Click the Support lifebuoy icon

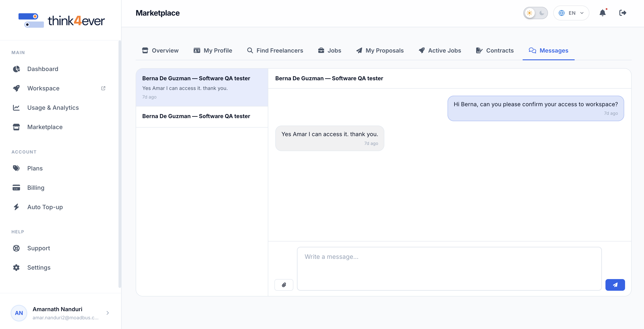point(16,248)
